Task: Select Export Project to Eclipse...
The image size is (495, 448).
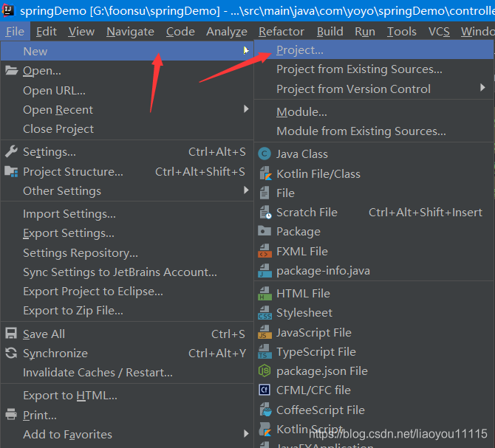Action: (127, 292)
